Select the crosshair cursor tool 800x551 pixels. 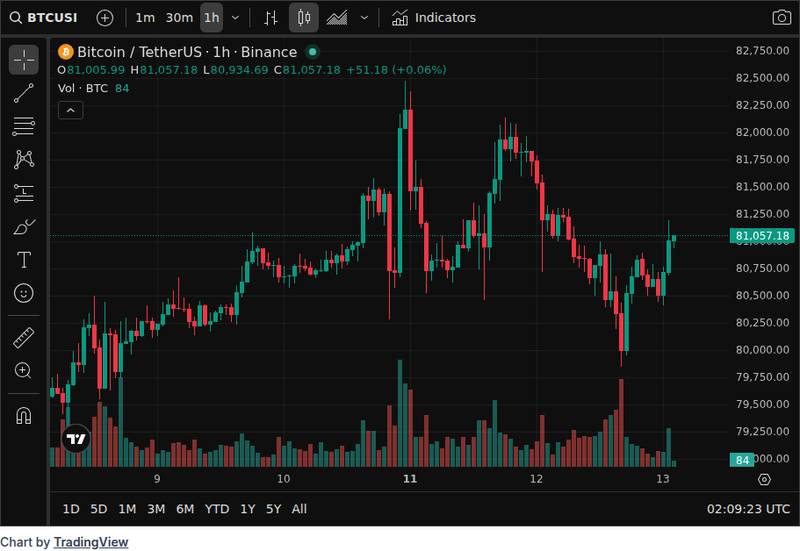tap(23, 60)
